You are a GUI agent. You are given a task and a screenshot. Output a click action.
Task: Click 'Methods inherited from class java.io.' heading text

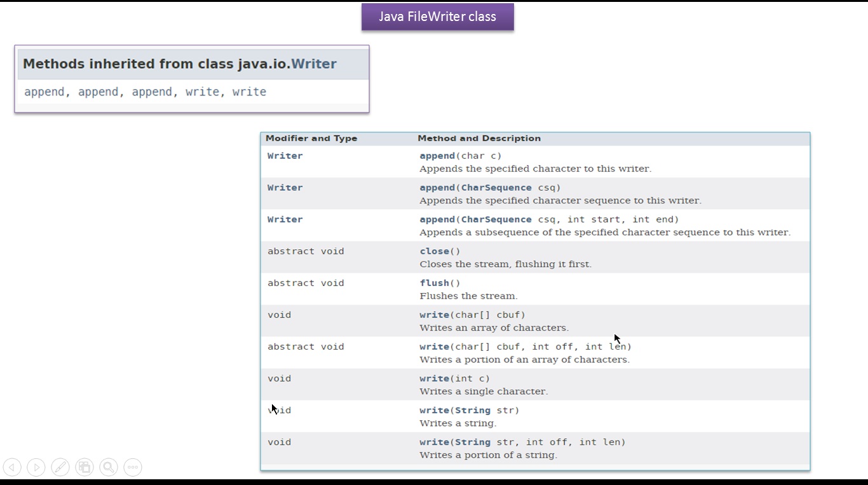click(x=156, y=64)
